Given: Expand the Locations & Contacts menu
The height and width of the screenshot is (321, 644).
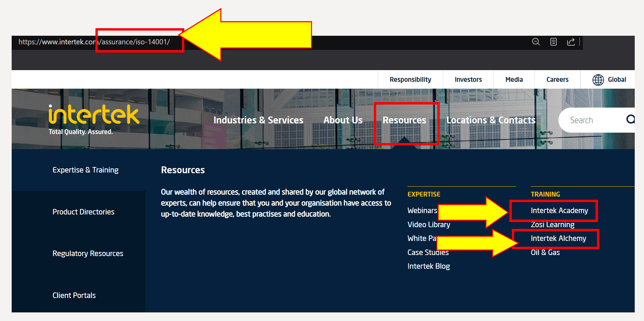Looking at the screenshot, I should point(491,120).
